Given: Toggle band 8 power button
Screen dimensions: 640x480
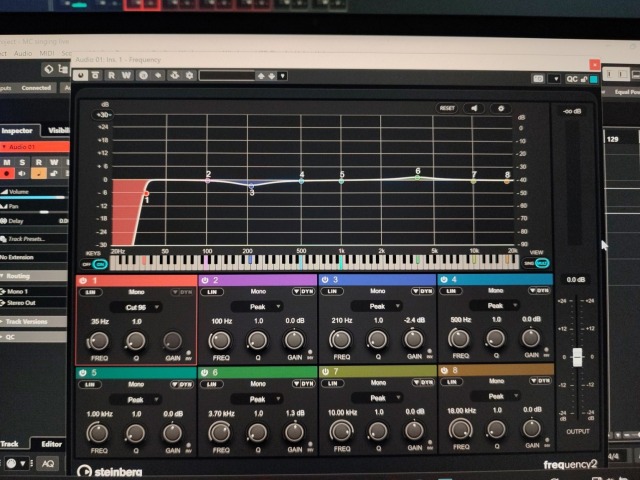Looking at the screenshot, I should (x=444, y=370).
